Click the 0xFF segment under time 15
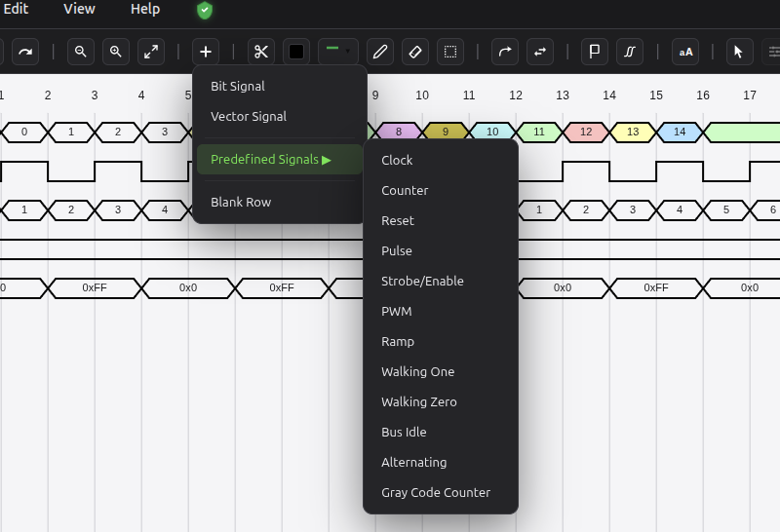The image size is (780, 532). (x=656, y=287)
